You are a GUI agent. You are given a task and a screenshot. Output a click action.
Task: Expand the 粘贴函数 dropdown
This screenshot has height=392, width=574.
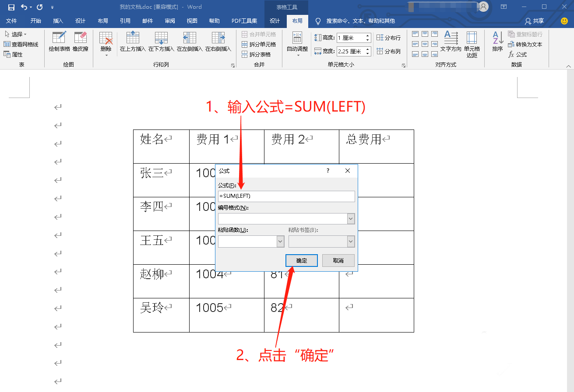[279, 241]
